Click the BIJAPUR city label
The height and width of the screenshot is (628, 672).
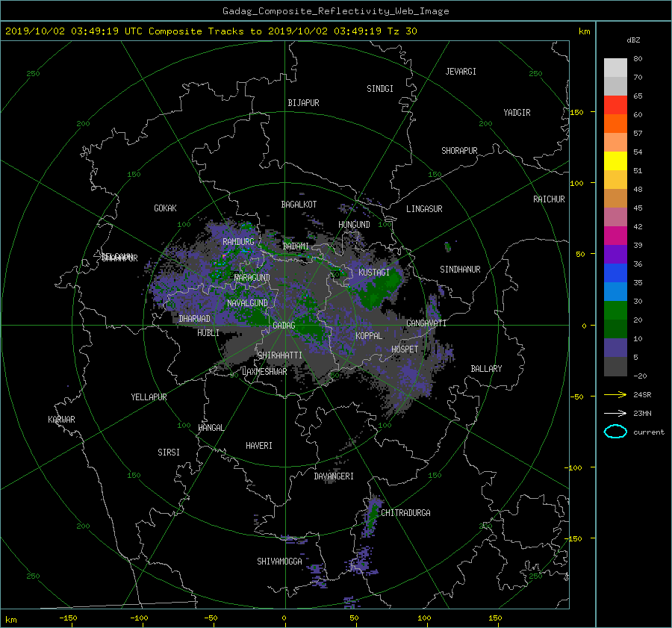pyautogui.click(x=303, y=103)
